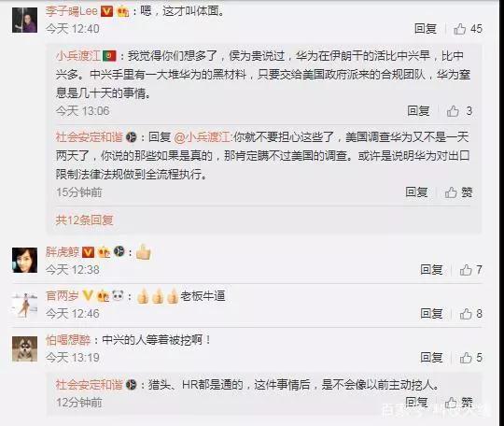
Task: Click the verified V badge beside 李子暘Lee
Action: (x=106, y=11)
